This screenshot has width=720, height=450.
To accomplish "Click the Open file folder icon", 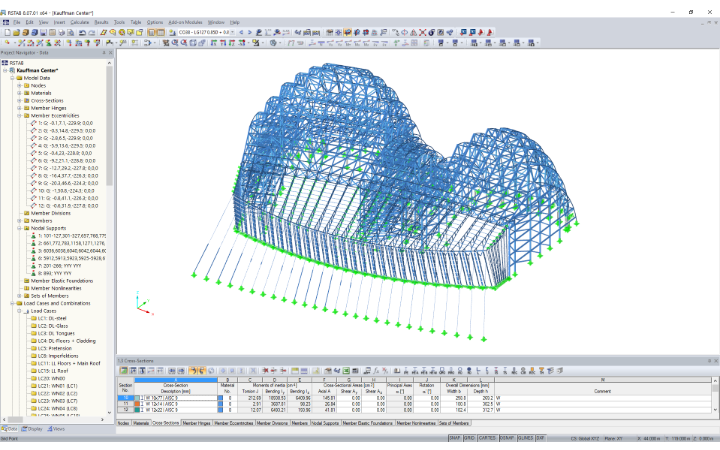I will click(x=16, y=33).
